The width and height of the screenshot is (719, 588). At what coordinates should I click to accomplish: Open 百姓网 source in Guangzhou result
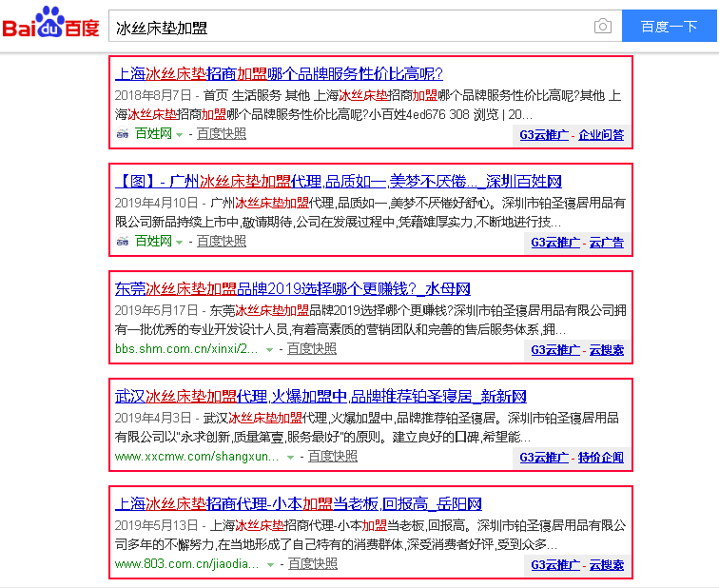pyautogui.click(x=153, y=241)
